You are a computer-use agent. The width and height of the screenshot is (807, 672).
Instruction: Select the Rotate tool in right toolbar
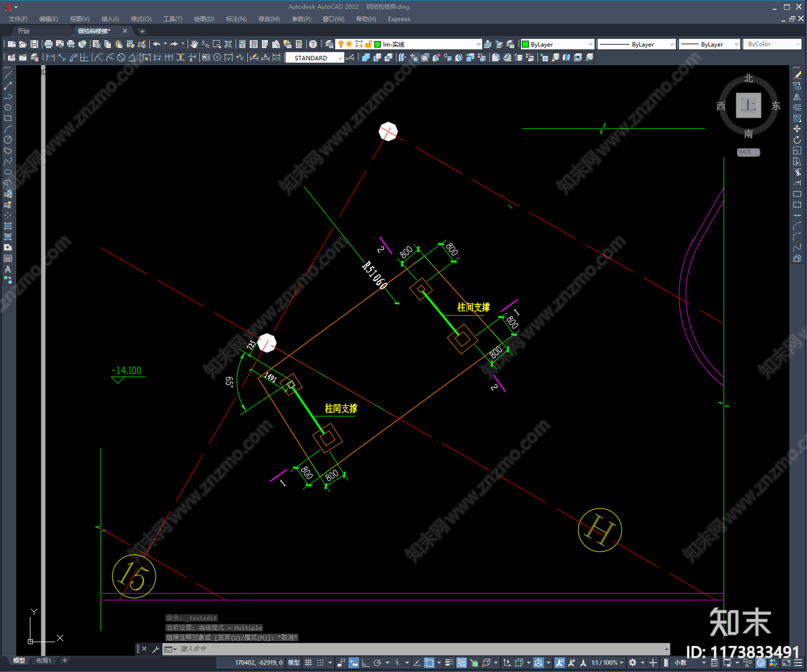point(797,140)
